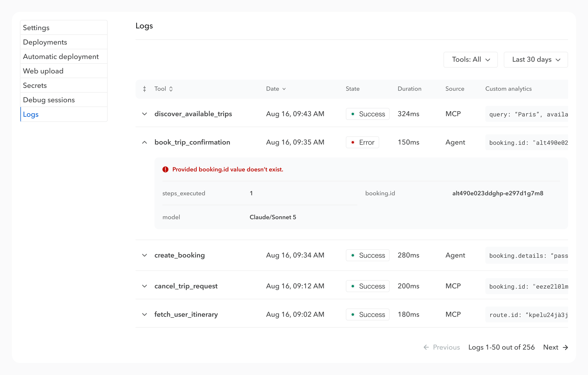Image resolution: width=588 pixels, height=375 pixels.
Task: Click MCP source in cancel_trip_request row
Action: (x=453, y=286)
